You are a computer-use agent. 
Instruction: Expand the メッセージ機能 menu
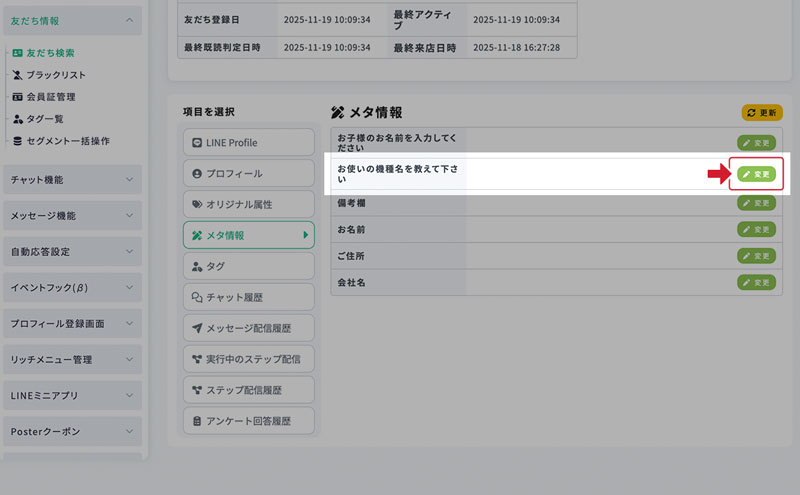[x=72, y=215]
